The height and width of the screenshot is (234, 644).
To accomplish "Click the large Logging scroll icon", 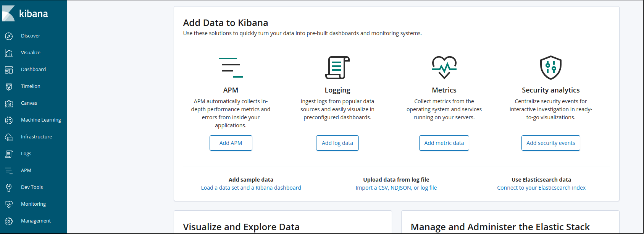I will (337, 67).
